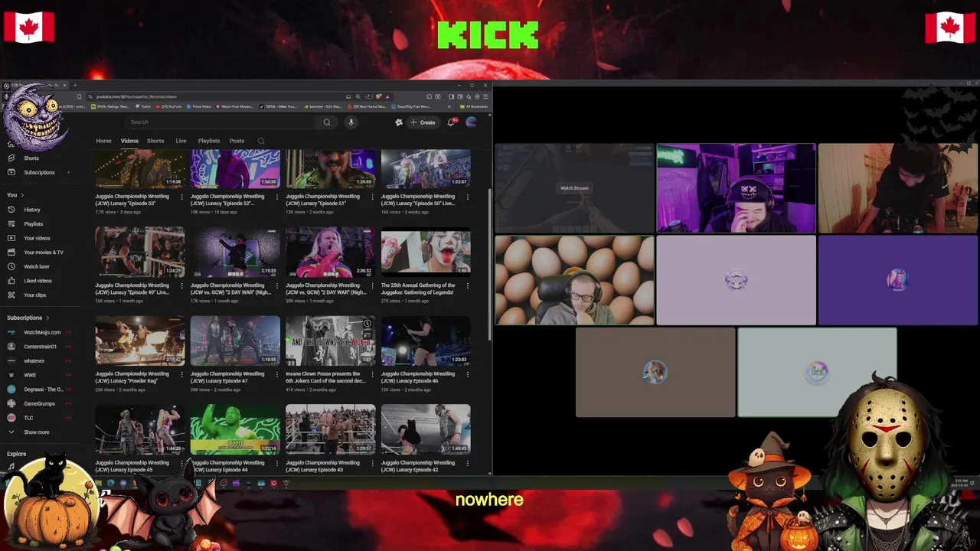The width and height of the screenshot is (980, 551).
Task: Open All Bookmarks folder
Action: click(x=472, y=106)
